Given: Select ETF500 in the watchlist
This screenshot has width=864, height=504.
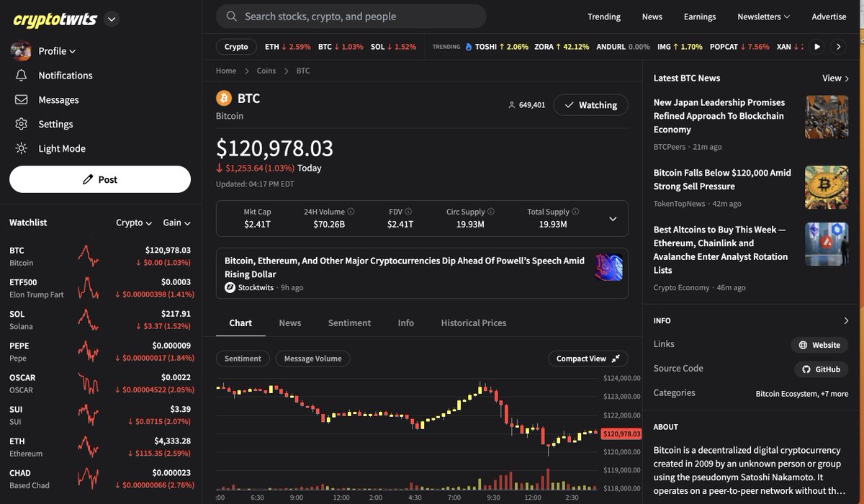Looking at the screenshot, I should 100,288.
